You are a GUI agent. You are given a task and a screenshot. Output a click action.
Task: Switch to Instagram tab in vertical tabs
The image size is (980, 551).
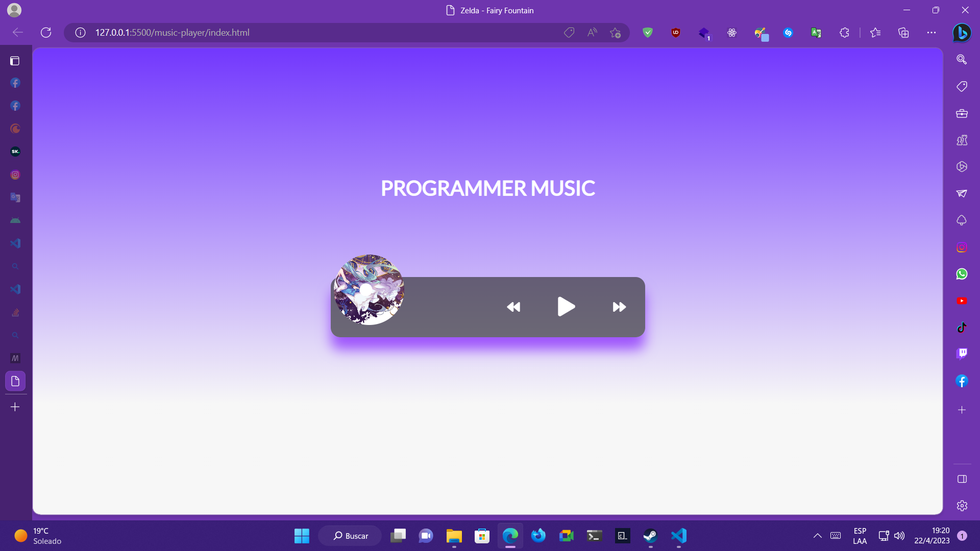pos(15,174)
